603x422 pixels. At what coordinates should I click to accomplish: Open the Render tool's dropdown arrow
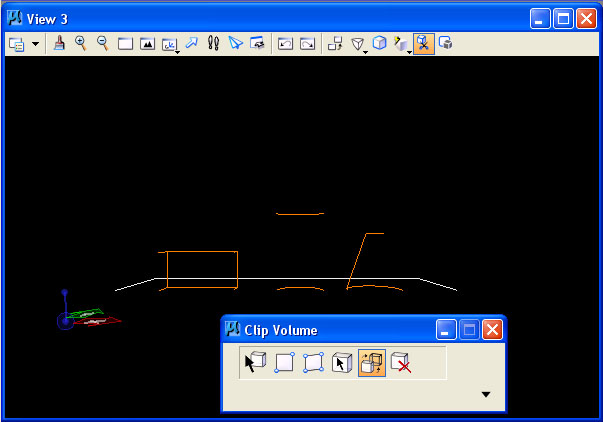pos(410,52)
